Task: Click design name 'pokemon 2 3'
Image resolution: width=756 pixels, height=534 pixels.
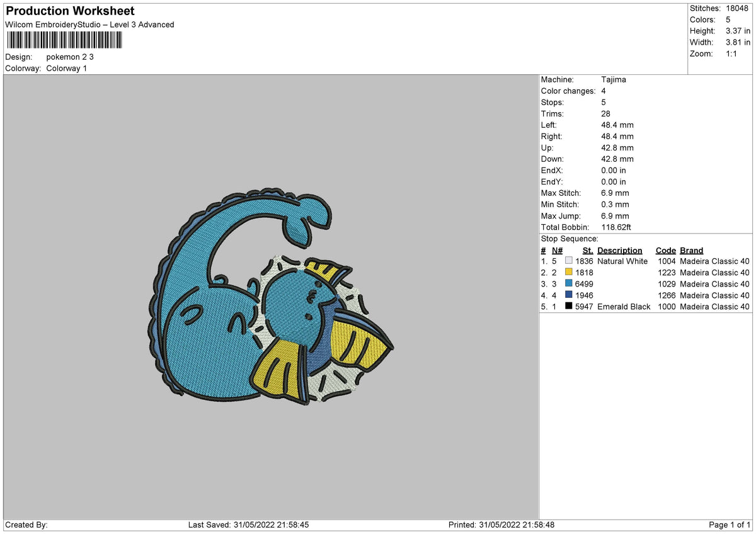Action: coord(70,57)
